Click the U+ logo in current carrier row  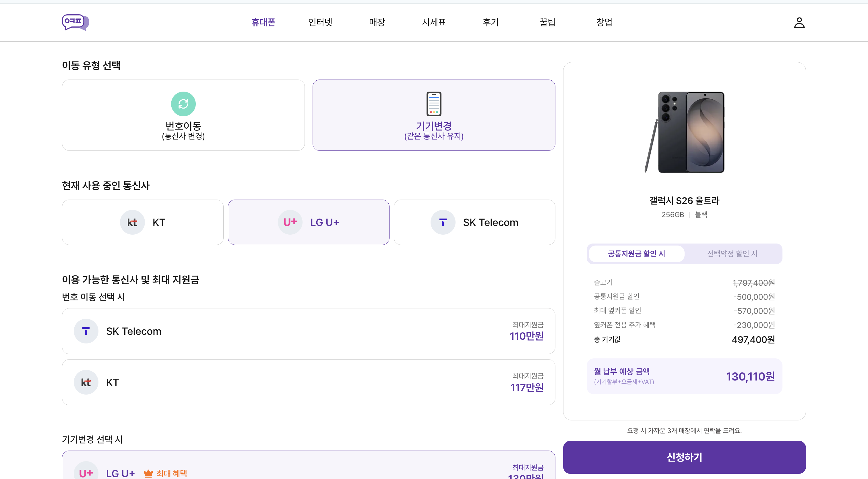click(x=290, y=222)
